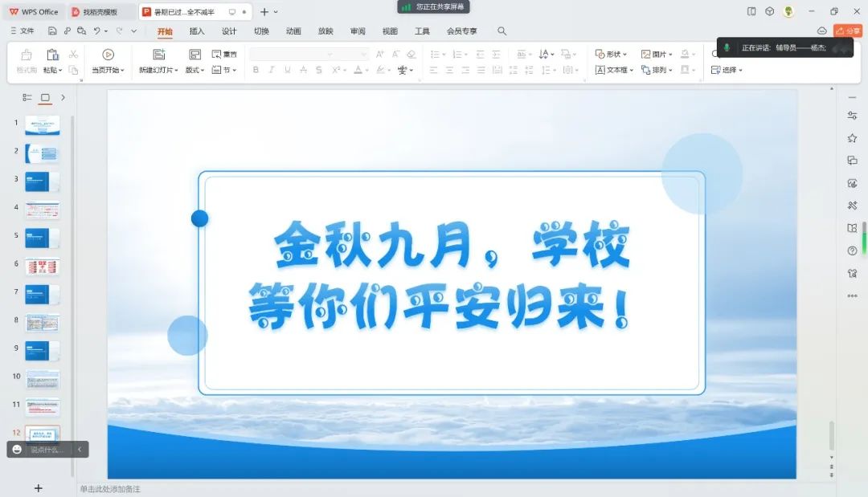Click the green microphone icon in speaker popup
This screenshot has width=868, height=497.
pos(727,47)
